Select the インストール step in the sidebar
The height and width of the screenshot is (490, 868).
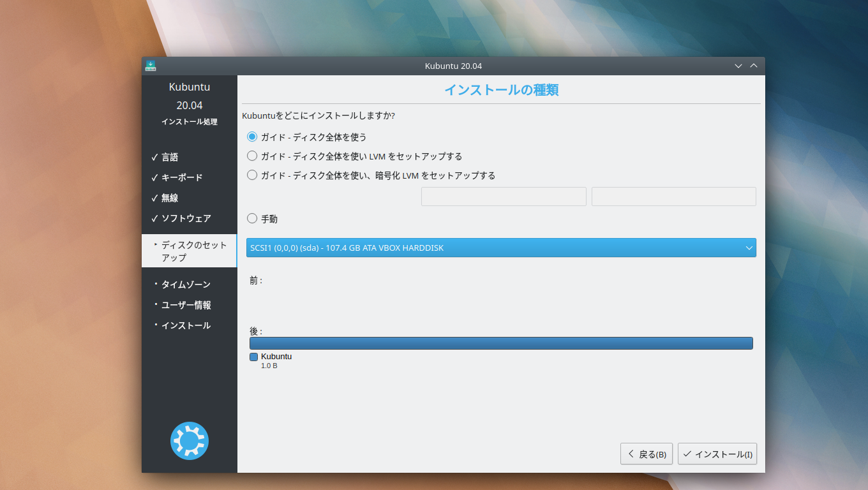(x=186, y=325)
